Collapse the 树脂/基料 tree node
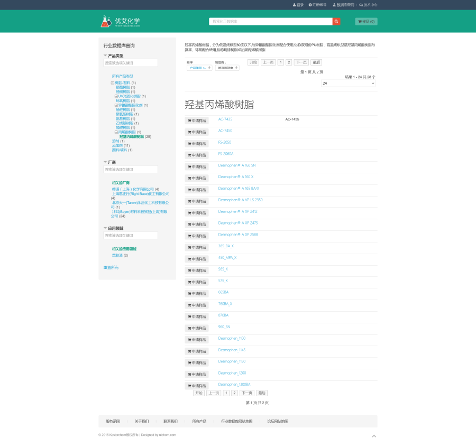The width and height of the screenshot is (476, 448). pos(113,83)
